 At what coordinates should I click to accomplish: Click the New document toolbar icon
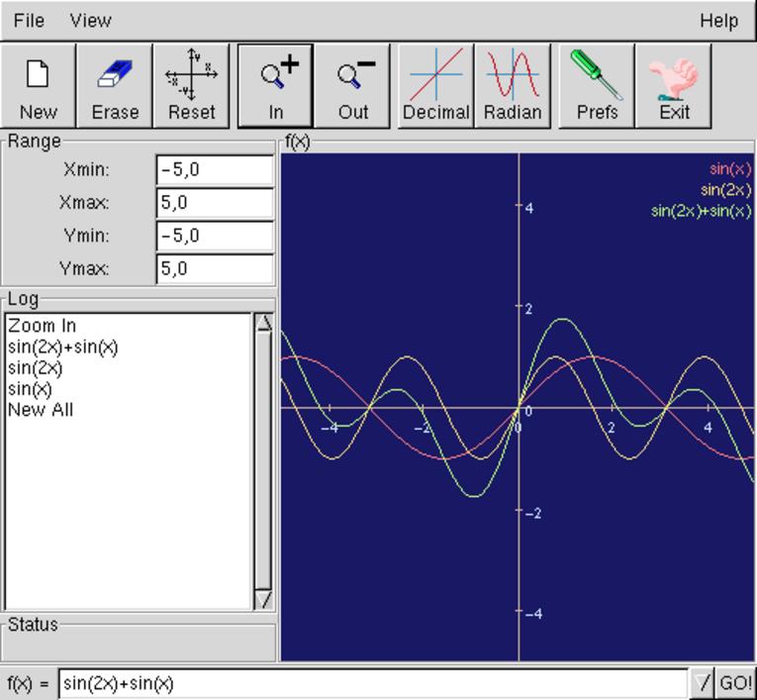[38, 85]
